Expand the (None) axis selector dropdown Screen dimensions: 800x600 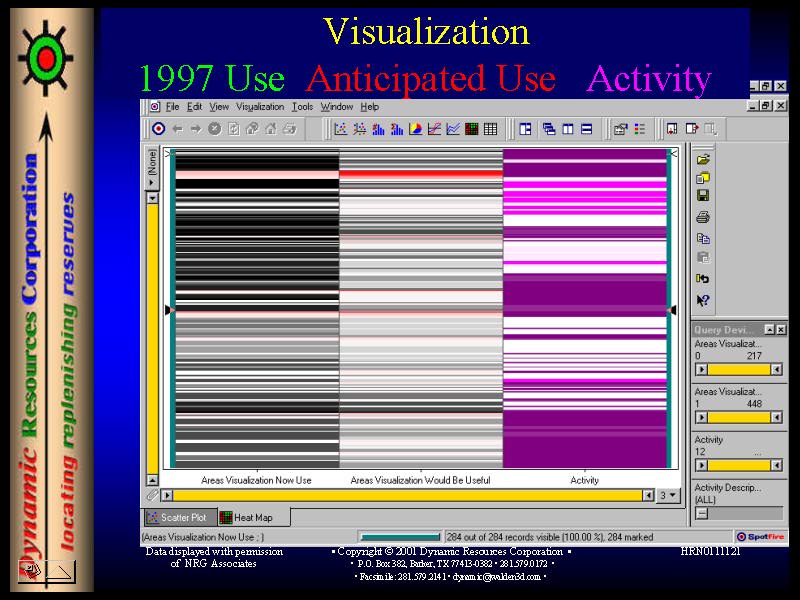tap(152, 198)
